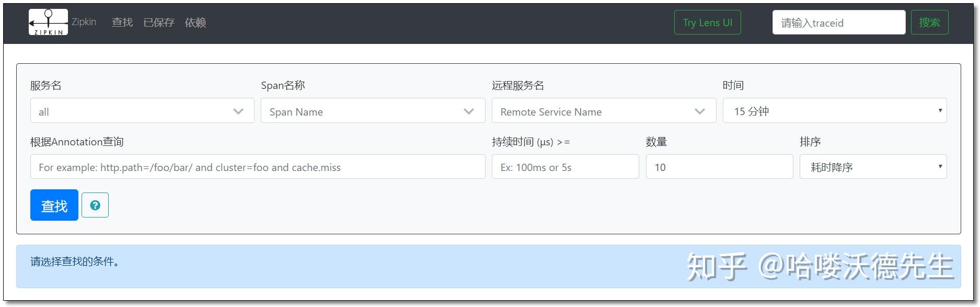The width and height of the screenshot is (980, 307).
Task: Click the Span Name chevron arrow
Action: tap(469, 111)
